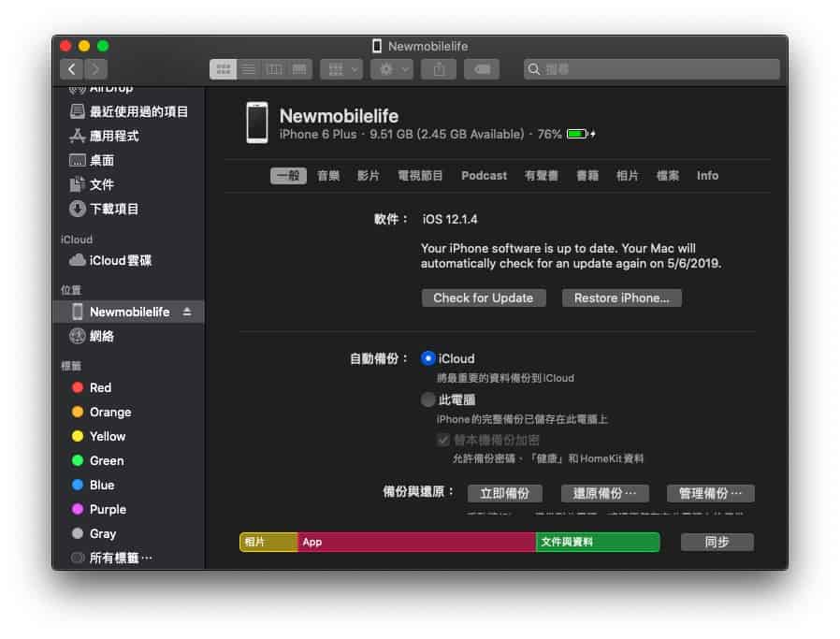
Task: Open the Files (檔案) tab
Action: pyautogui.click(x=668, y=176)
